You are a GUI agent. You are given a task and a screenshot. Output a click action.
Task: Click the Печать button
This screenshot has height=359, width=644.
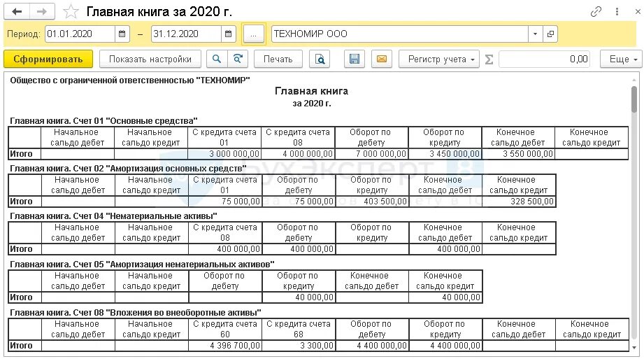pyautogui.click(x=278, y=59)
